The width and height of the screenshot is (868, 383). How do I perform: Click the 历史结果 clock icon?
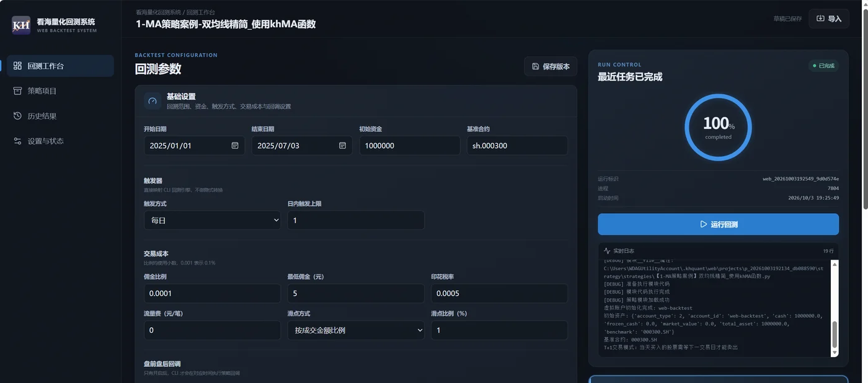click(17, 116)
